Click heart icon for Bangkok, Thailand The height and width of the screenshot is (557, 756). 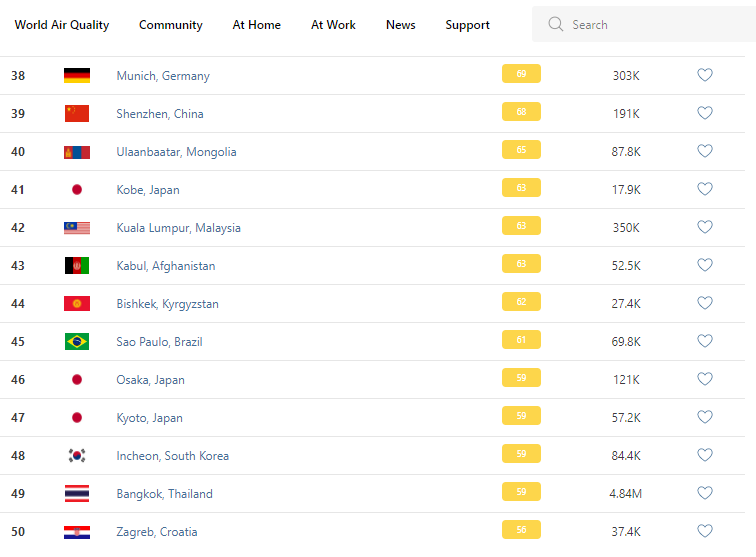[x=705, y=493]
